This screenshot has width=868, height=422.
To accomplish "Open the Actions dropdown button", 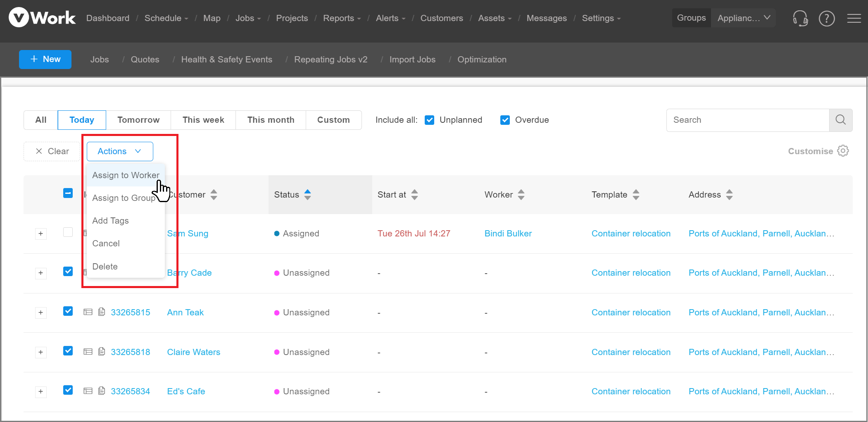I will coord(120,151).
